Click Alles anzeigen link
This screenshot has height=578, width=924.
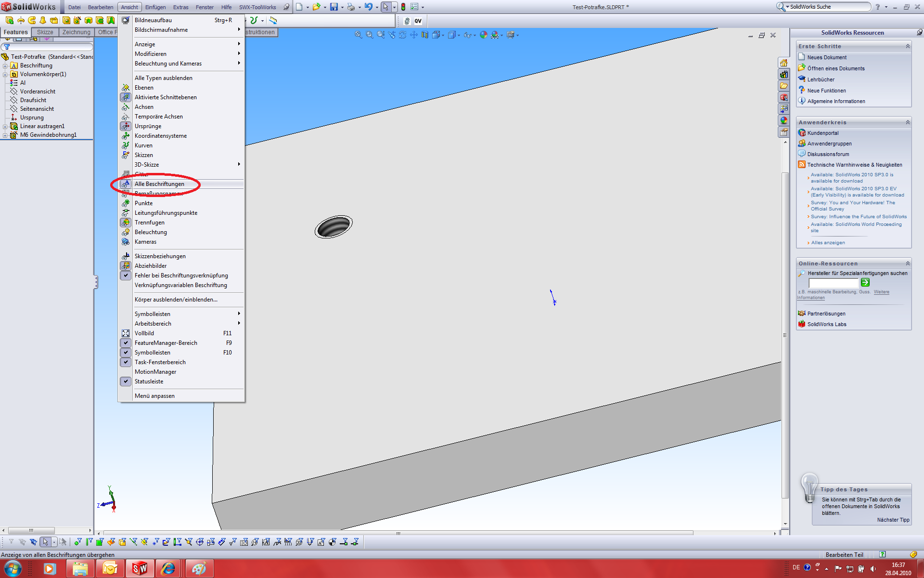click(828, 243)
